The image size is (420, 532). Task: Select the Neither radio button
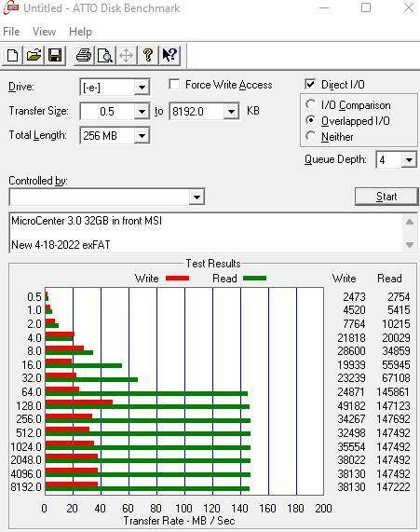(310, 136)
